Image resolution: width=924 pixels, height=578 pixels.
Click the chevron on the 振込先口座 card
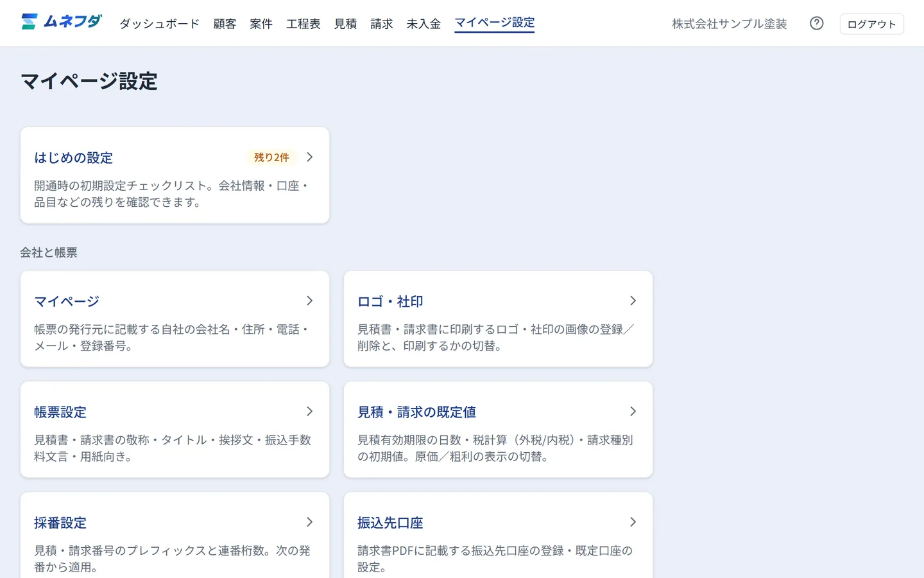tap(633, 522)
